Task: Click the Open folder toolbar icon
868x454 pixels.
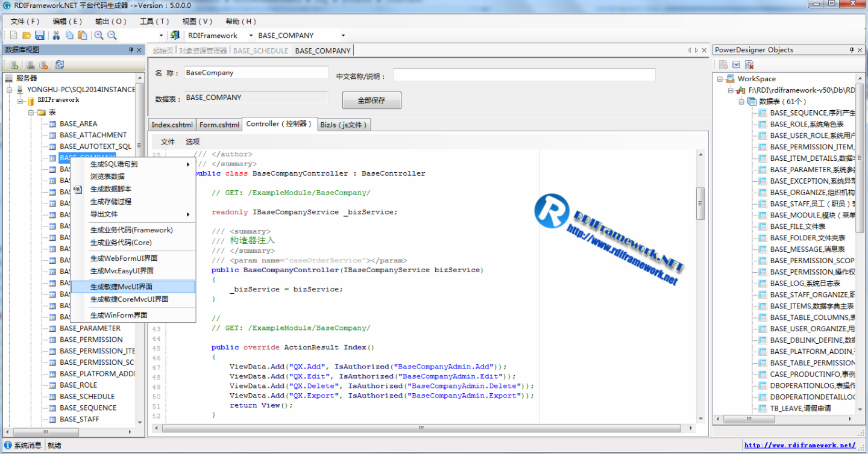Action: tap(27, 36)
